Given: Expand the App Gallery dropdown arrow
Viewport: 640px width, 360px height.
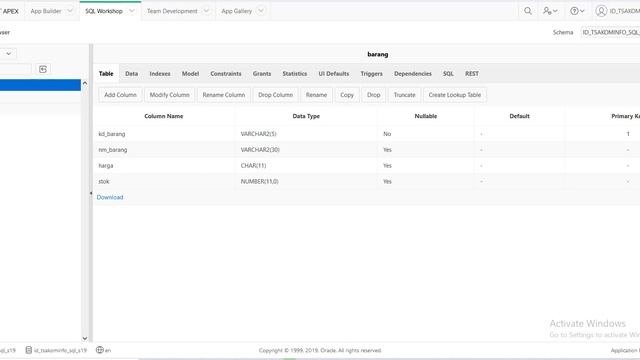Looking at the screenshot, I should pos(261,11).
